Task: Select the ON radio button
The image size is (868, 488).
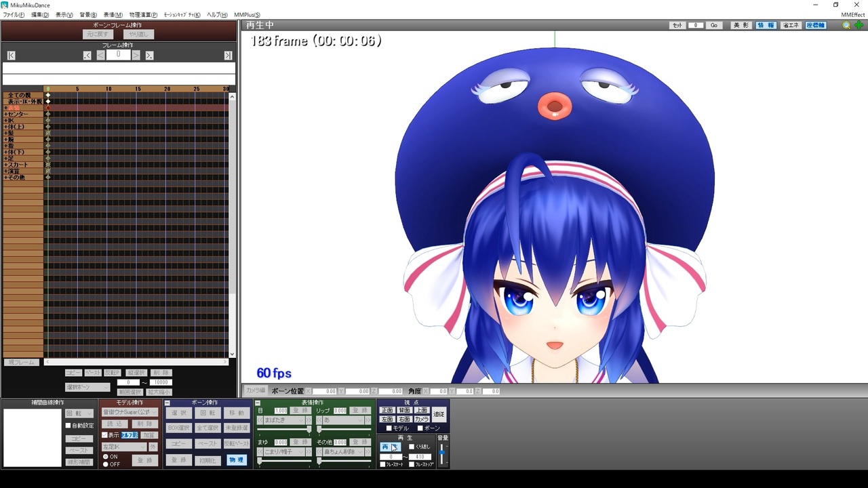Action: pos(106,457)
